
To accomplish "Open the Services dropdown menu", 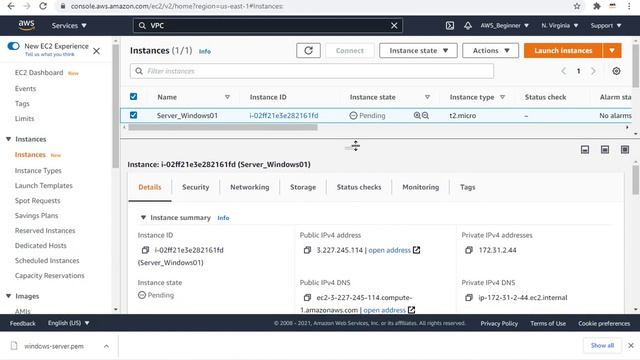I will point(69,25).
